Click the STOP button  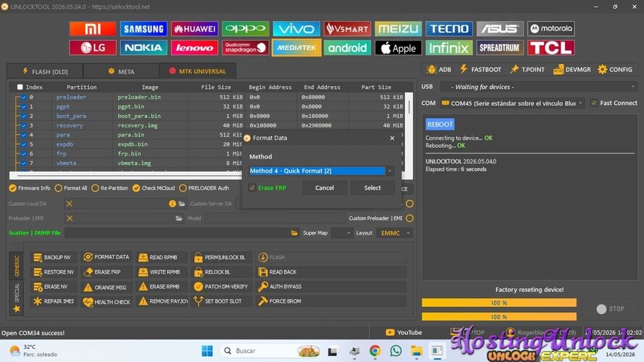[611, 309]
